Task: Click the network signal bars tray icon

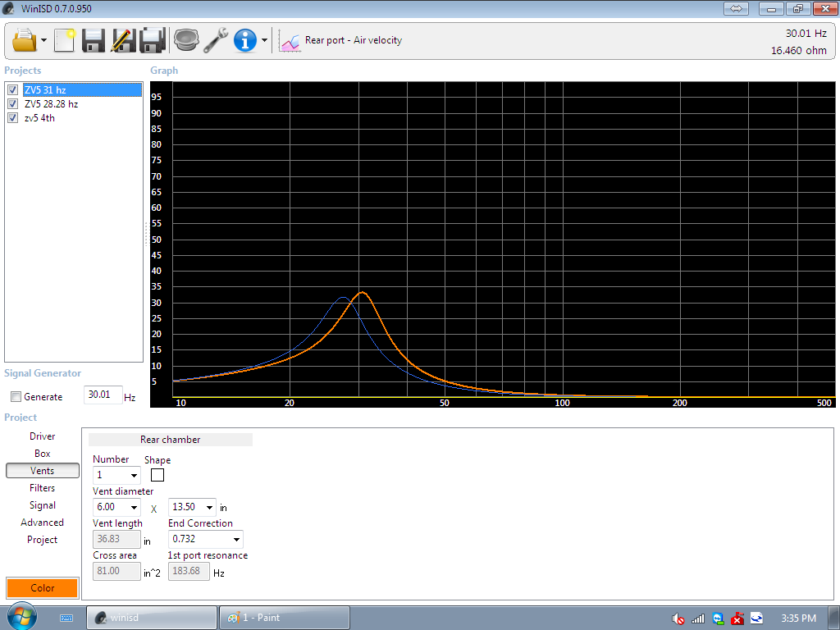Action: click(x=698, y=619)
